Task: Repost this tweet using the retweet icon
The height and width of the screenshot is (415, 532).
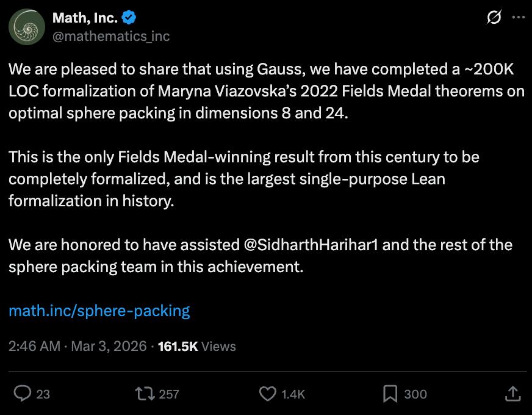Action: coord(145,394)
